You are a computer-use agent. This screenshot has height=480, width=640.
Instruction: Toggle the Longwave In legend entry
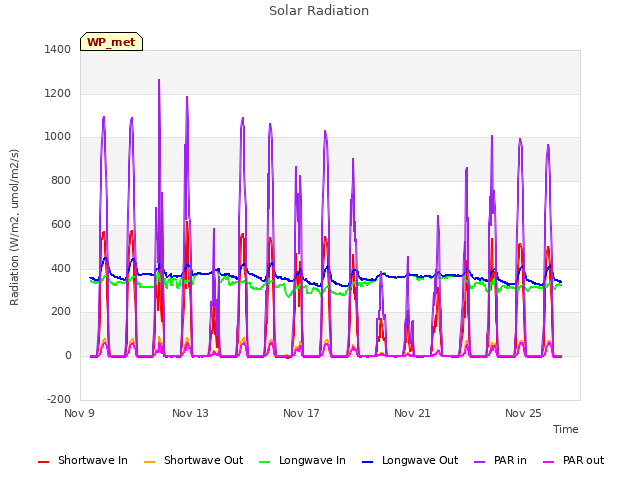point(302,460)
